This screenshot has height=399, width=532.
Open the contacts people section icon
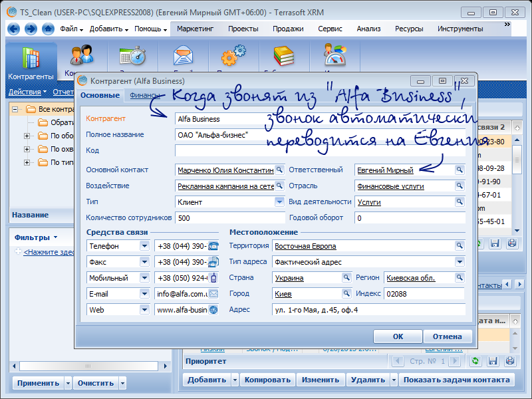(81, 55)
